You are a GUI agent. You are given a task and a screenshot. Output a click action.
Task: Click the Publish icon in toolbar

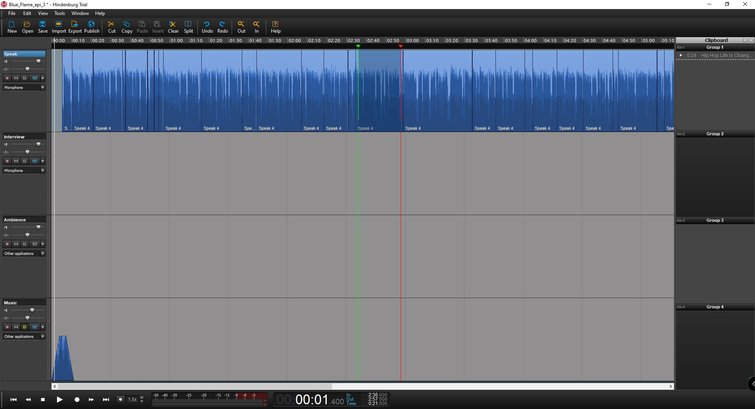[x=92, y=25]
